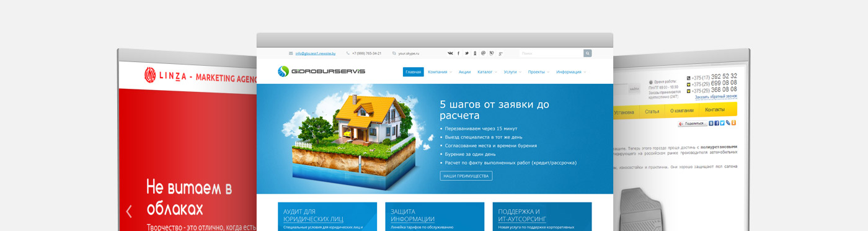868x231 pixels.
Task: Click the Odnoklassniki icon in the top bar
Action: coord(475,53)
